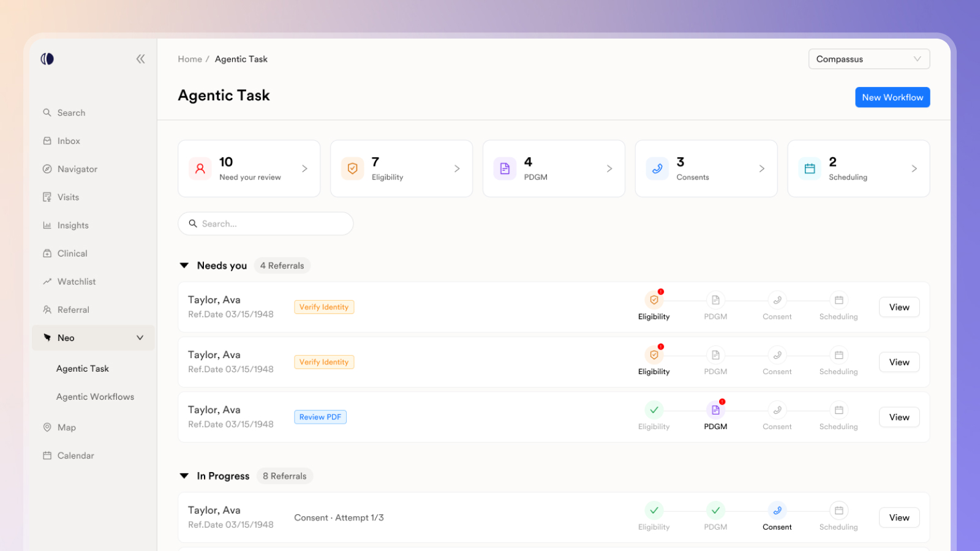Image resolution: width=980 pixels, height=551 pixels.
Task: Collapse the sidebar with double-chevron icon
Action: 140,59
